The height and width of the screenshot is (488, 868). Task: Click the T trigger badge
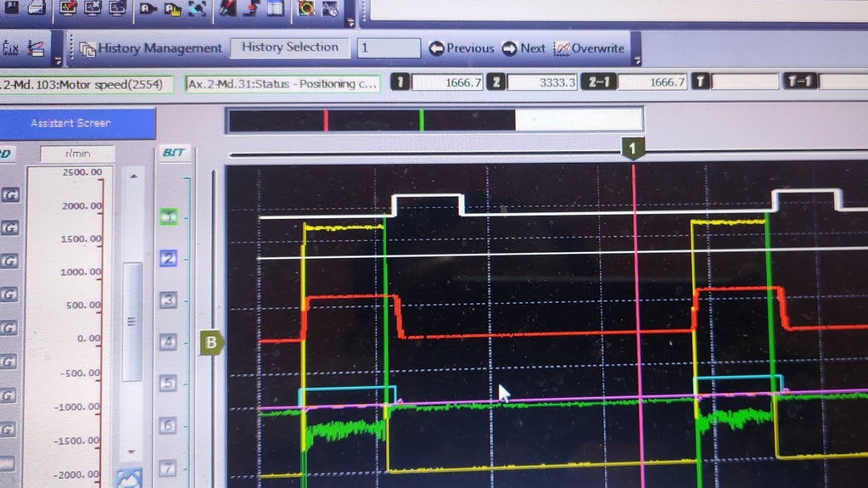tap(700, 82)
